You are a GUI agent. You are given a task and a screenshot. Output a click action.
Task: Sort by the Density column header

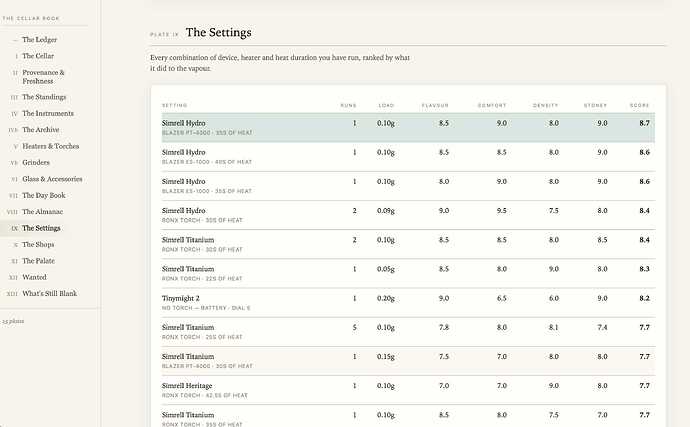(545, 105)
